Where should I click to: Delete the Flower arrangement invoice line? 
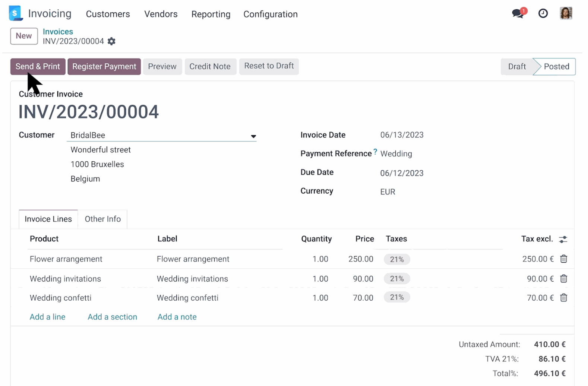563,259
